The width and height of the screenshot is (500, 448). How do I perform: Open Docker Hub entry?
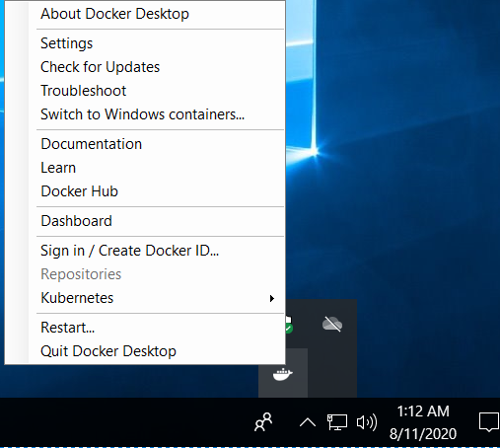tap(145, 191)
